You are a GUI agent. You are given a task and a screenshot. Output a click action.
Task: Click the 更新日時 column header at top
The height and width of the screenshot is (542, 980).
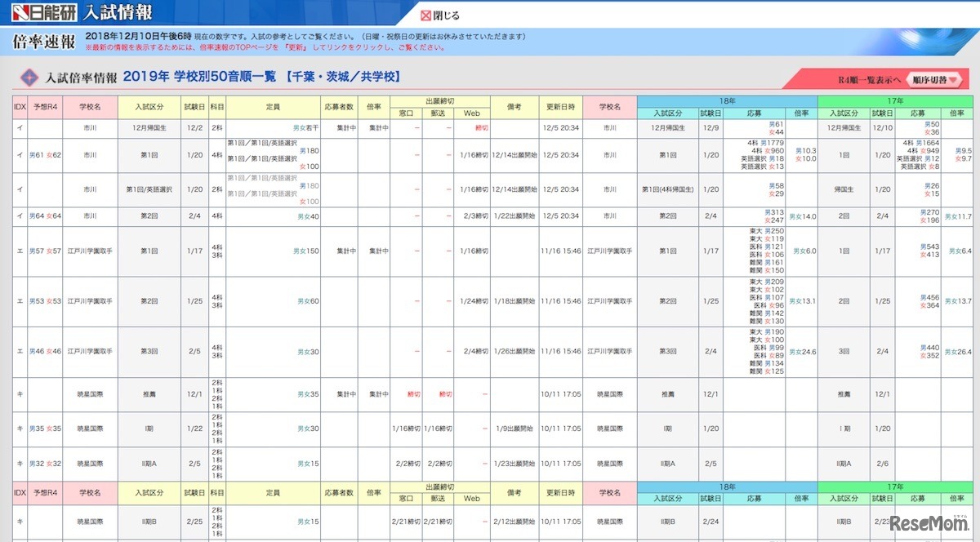point(560,106)
